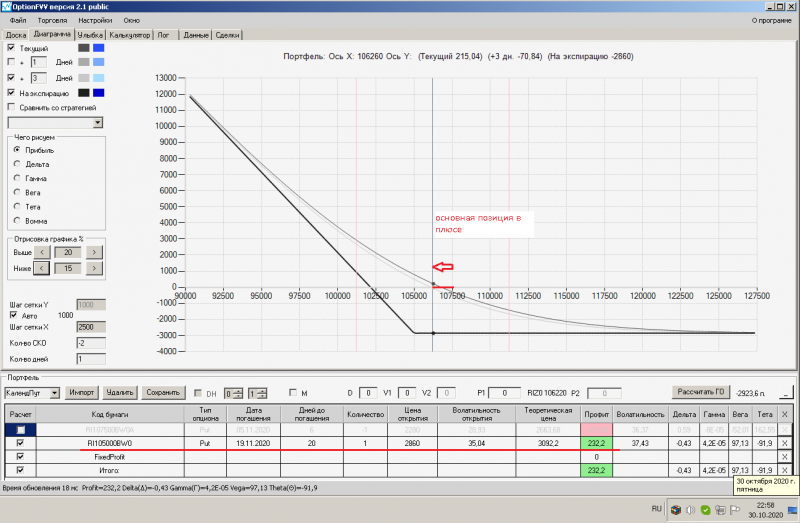800x523 pixels.
Task: Click the Рассчитать ГО button
Action: 701,392
